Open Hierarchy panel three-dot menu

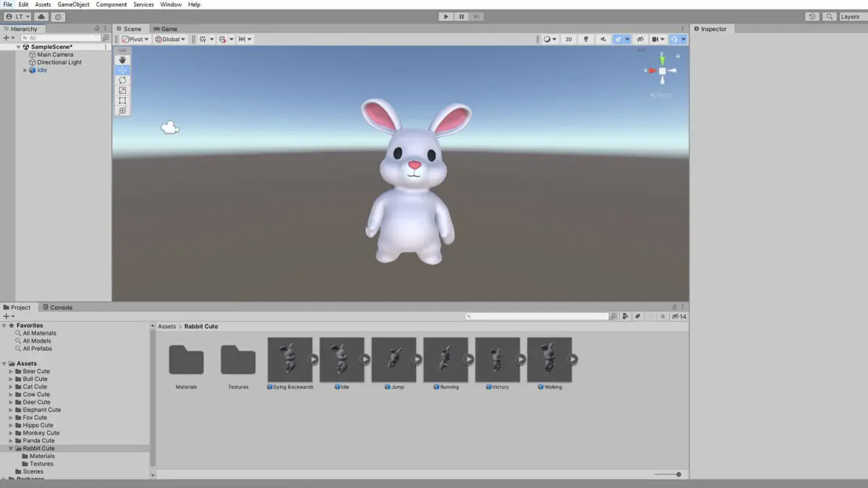pos(106,29)
